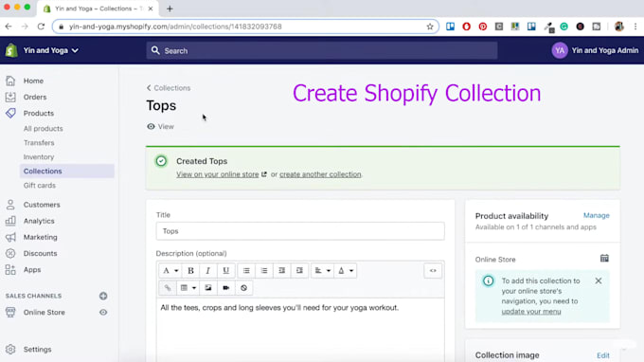Click into the description text area
Viewport: 644px width, 362px height.
[300, 330]
